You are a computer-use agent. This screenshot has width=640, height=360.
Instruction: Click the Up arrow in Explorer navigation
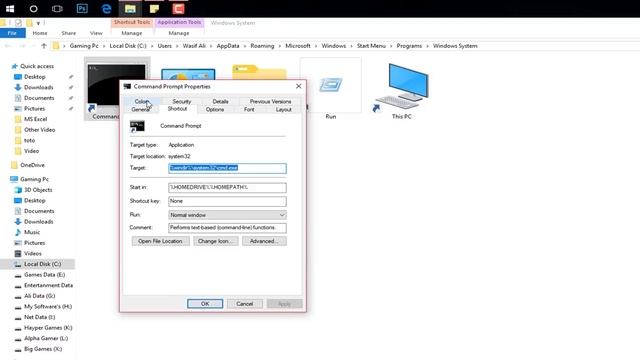[x=44, y=46]
